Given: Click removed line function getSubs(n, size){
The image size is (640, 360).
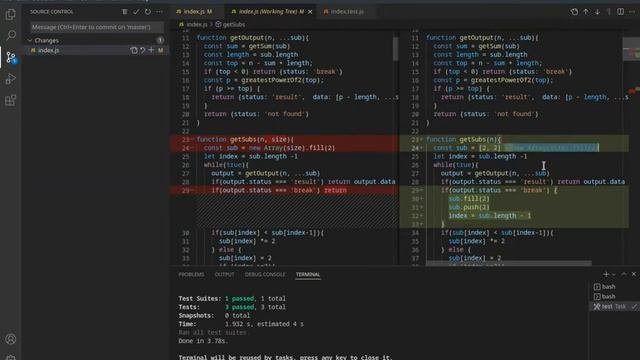Looking at the screenshot, I should pyautogui.click(x=245, y=139).
